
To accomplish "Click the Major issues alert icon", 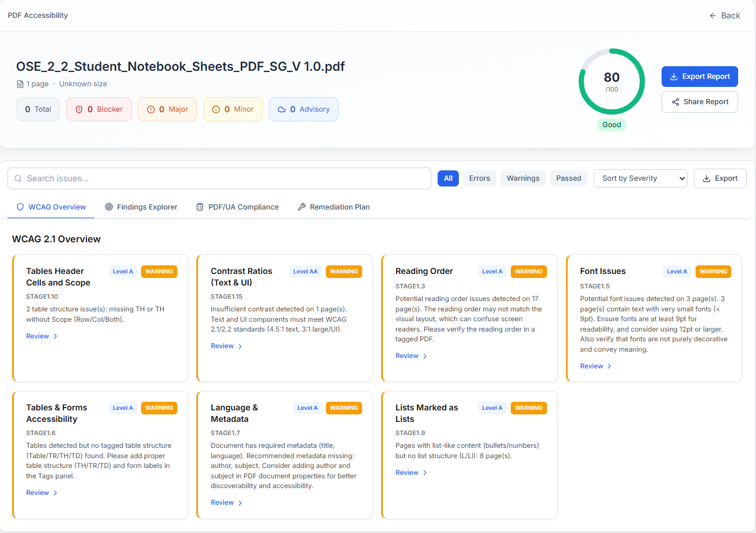I will (151, 109).
